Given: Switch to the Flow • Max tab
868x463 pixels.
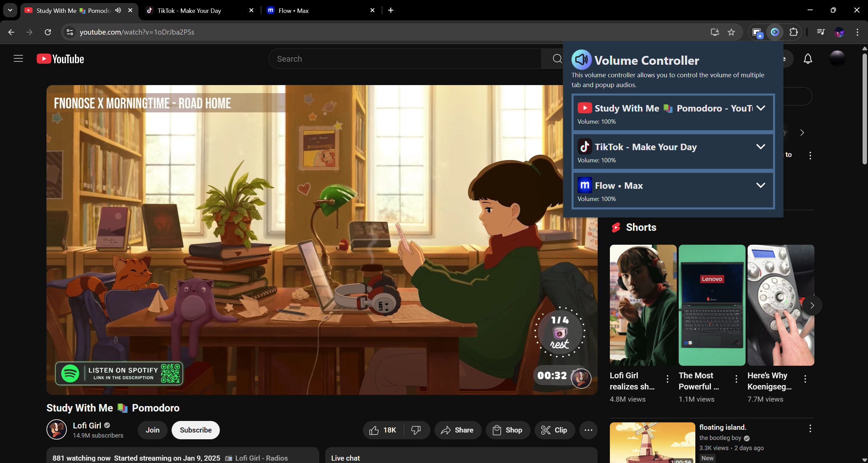Looking at the screenshot, I should [x=321, y=11].
